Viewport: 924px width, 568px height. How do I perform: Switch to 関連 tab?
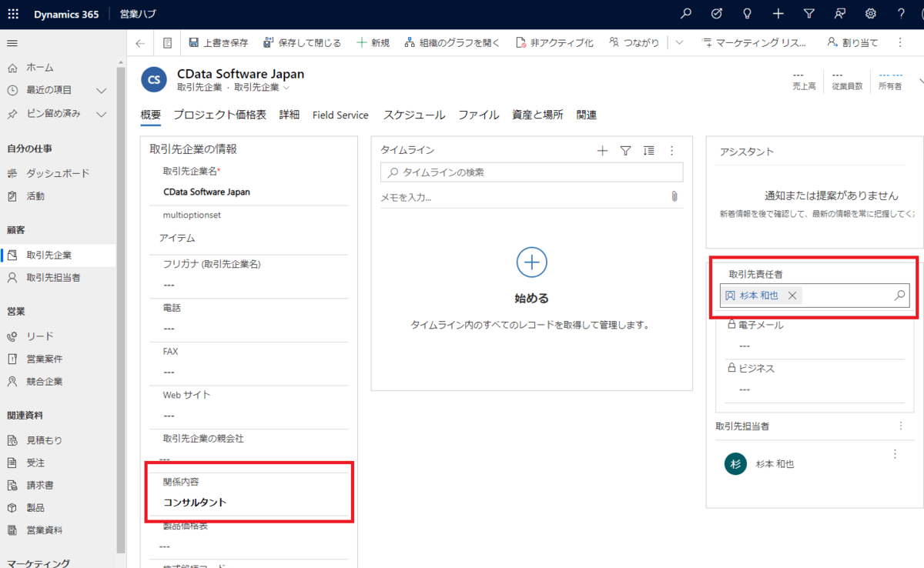[x=587, y=115]
